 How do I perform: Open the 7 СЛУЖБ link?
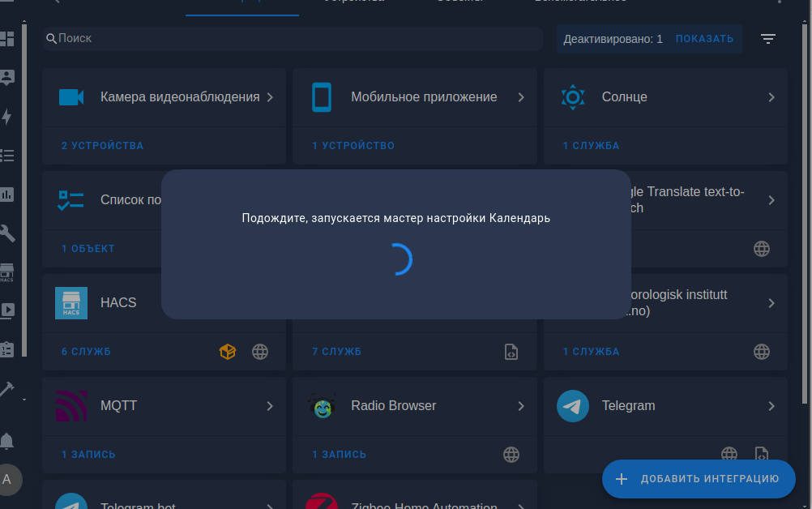tap(336, 352)
